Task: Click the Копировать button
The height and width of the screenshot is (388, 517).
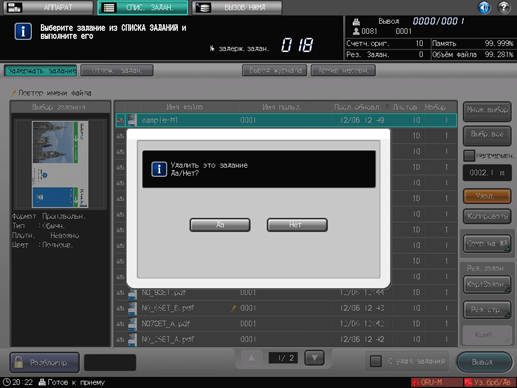Action: (x=487, y=216)
